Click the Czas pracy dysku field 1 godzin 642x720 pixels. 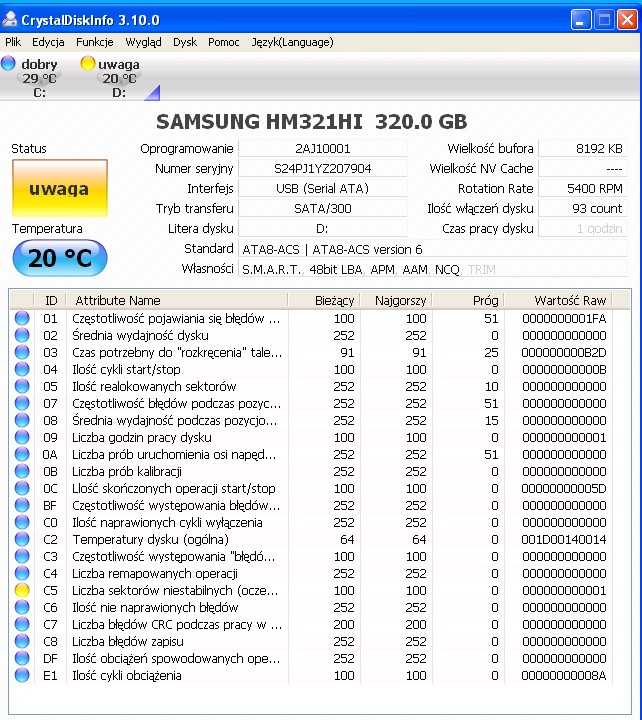pos(583,228)
